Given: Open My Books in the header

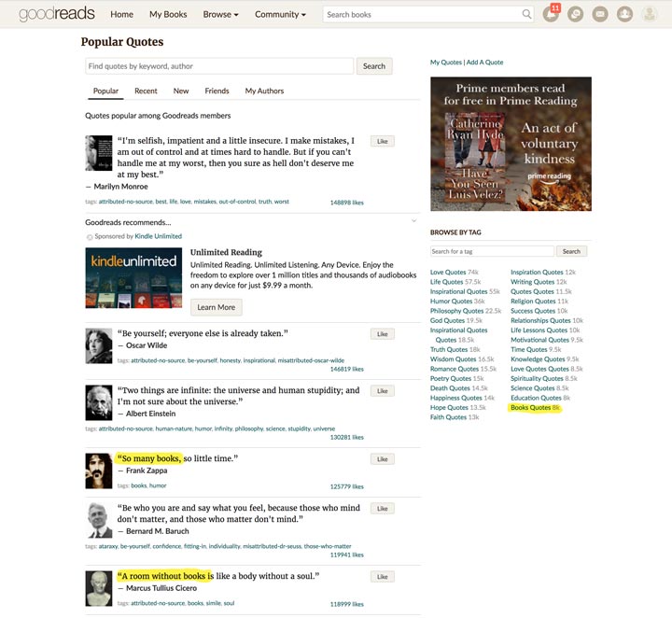Looking at the screenshot, I should pyautogui.click(x=168, y=14).
